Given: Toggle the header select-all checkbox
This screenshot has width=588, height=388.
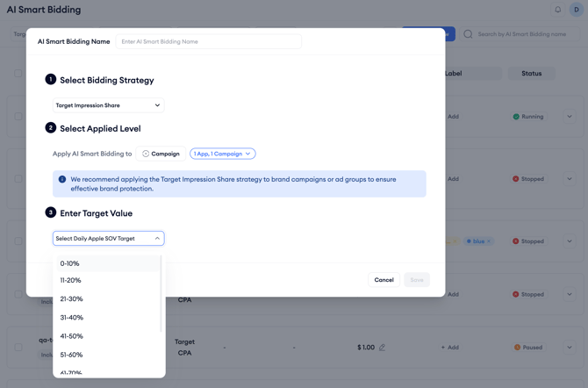Looking at the screenshot, I should click(18, 73).
